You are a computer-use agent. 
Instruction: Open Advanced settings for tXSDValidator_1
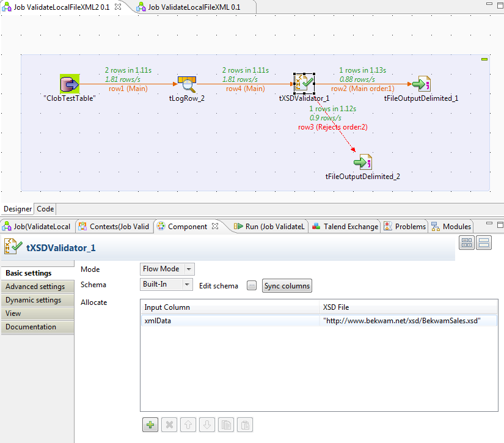coord(37,286)
